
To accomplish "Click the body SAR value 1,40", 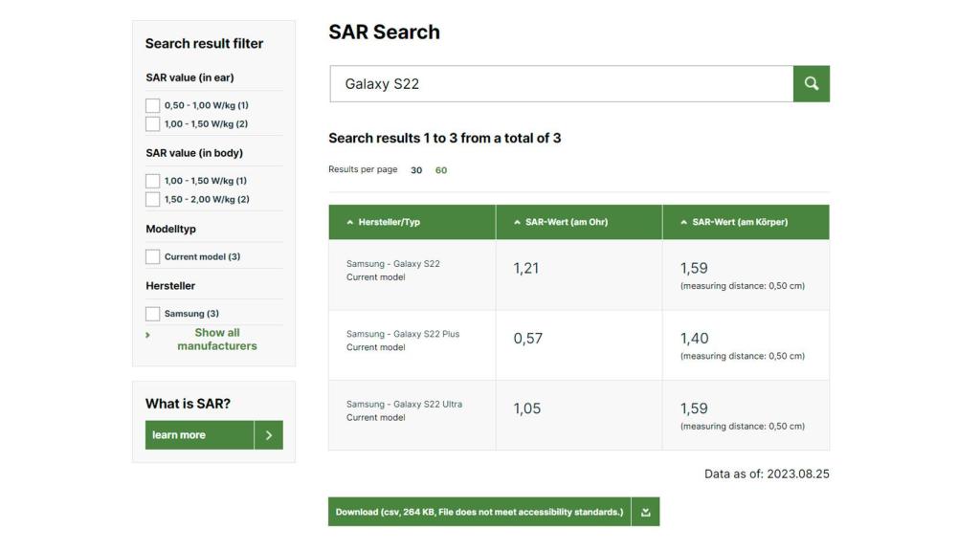I will tap(695, 339).
